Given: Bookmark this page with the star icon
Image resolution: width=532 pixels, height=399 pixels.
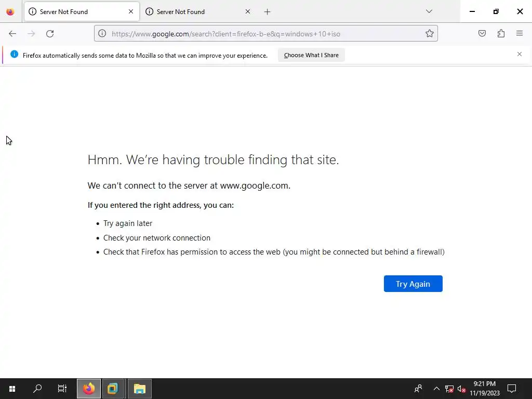Looking at the screenshot, I should (430, 33).
